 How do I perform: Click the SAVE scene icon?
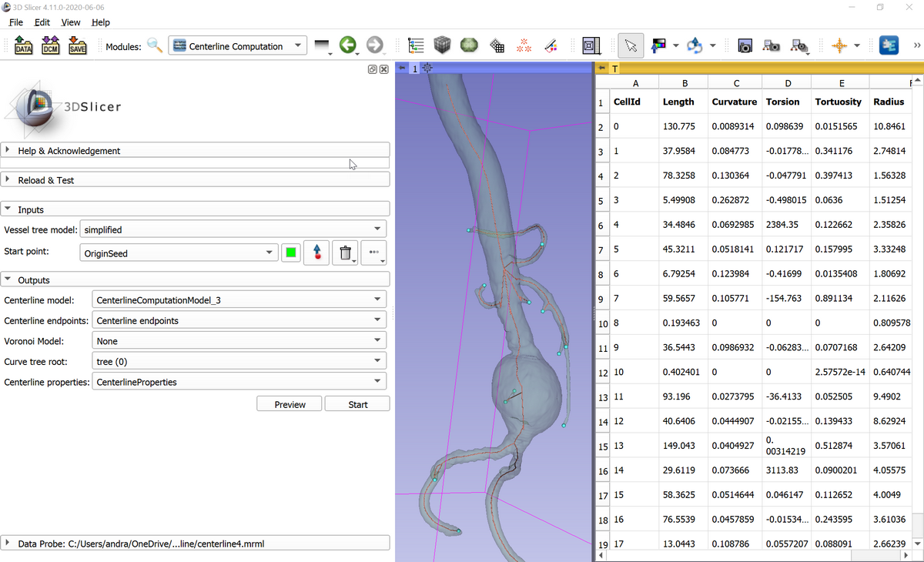[78, 46]
